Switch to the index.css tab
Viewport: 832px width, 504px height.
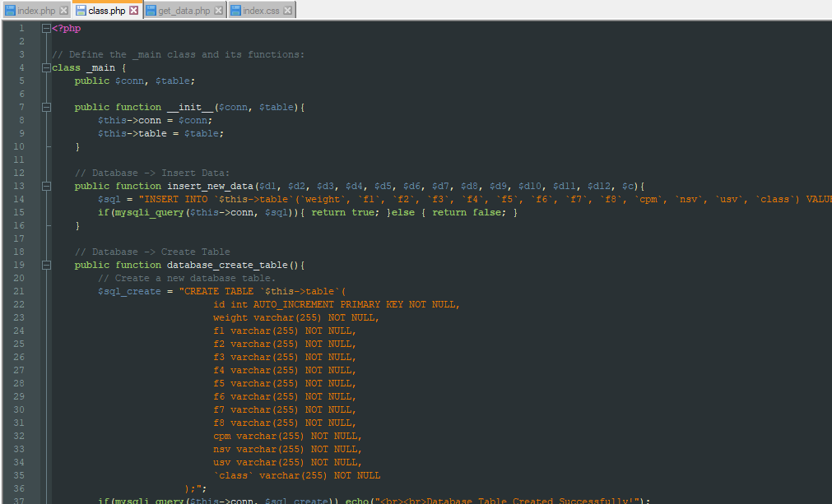(262, 11)
